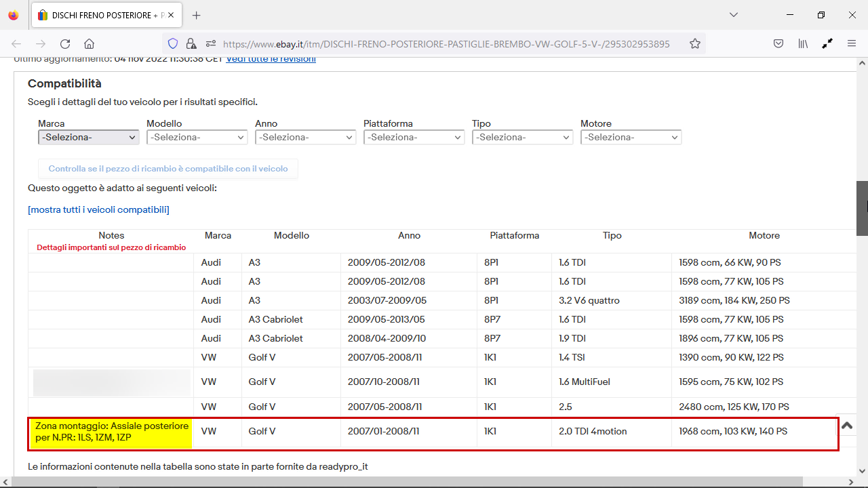Open Vedi tutte le revisioni link
The width and height of the screenshot is (868, 488).
point(271,59)
